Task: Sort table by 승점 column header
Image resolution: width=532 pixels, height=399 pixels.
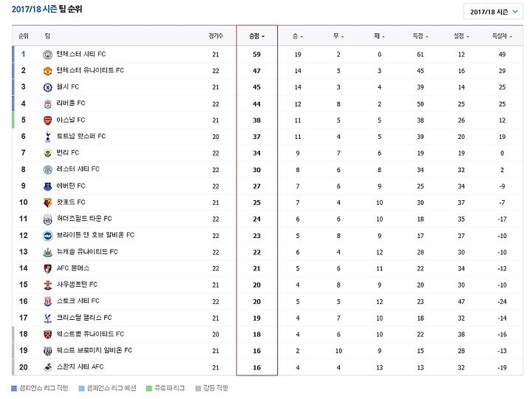Action: pos(257,36)
